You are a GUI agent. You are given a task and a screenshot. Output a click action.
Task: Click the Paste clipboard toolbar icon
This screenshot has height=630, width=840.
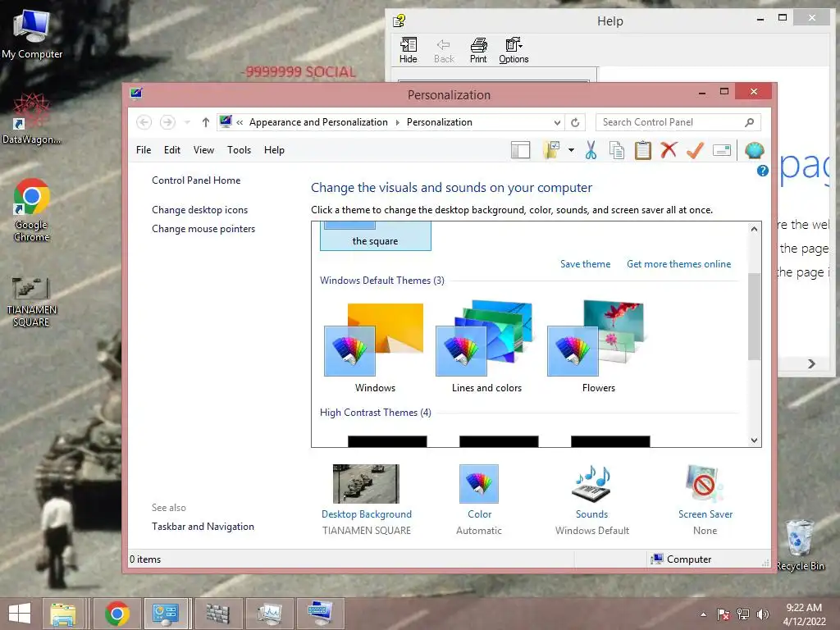point(643,151)
